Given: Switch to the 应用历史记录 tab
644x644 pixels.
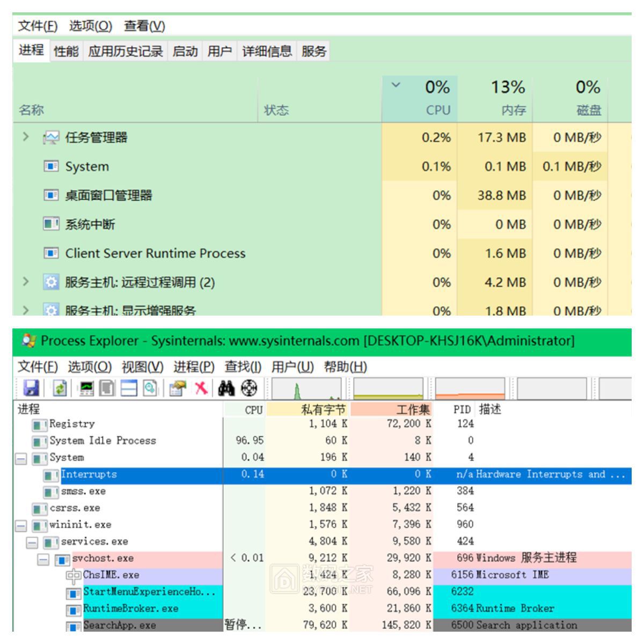Looking at the screenshot, I should pyautogui.click(x=126, y=52).
